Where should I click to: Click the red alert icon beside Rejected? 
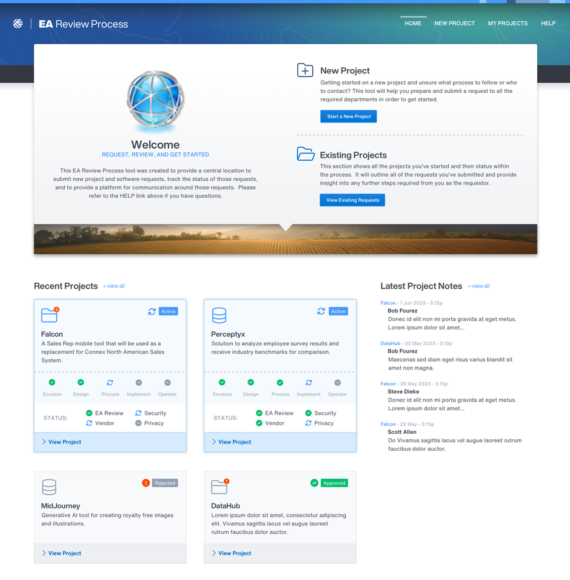146,483
